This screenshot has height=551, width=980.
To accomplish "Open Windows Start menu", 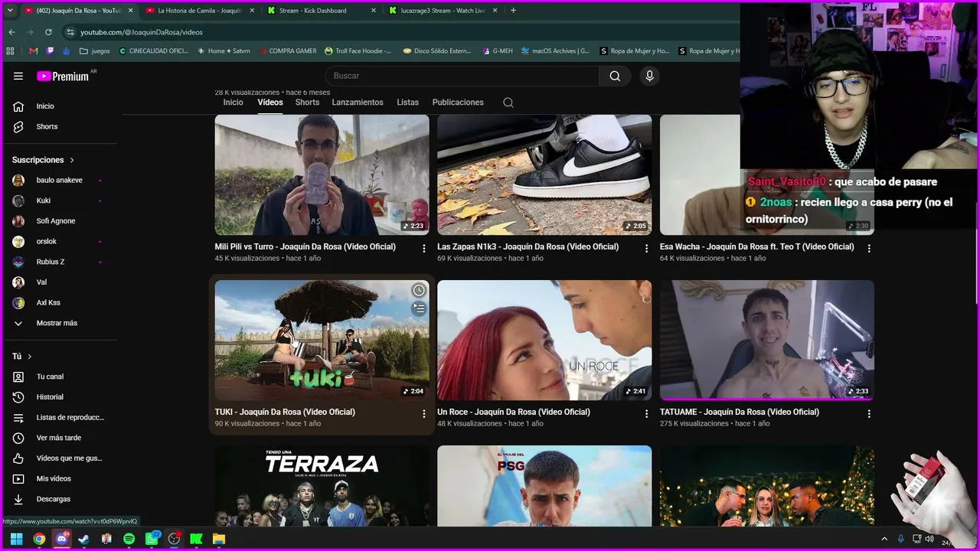I will tap(16, 539).
